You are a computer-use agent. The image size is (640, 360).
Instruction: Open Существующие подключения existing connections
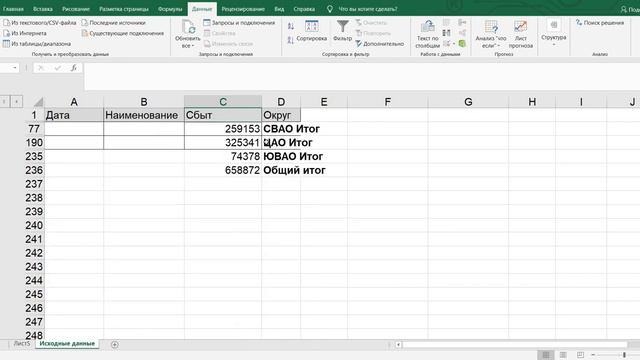pos(122,33)
